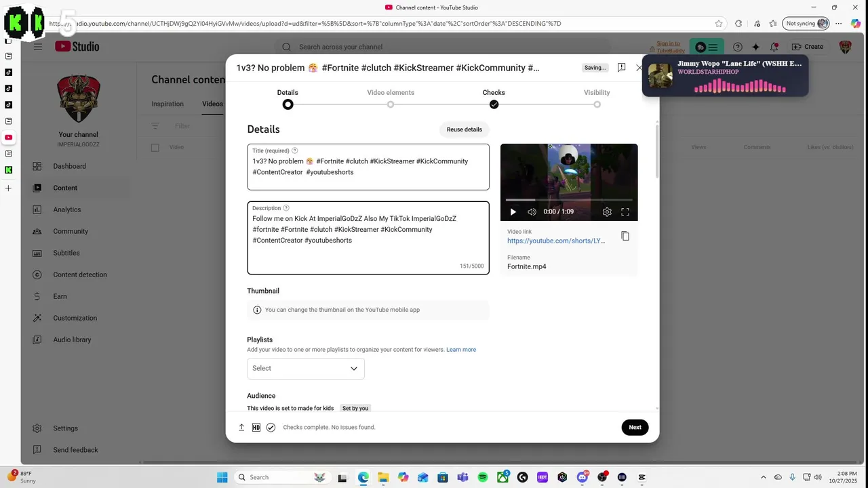Enter fullscreen in the video preview

pyautogui.click(x=625, y=212)
